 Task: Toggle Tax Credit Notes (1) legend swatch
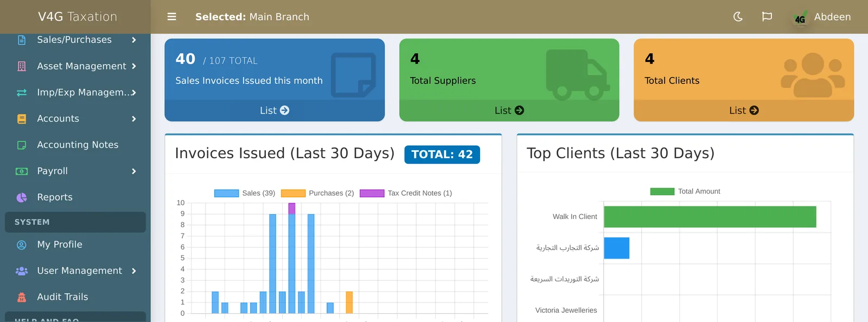click(372, 194)
